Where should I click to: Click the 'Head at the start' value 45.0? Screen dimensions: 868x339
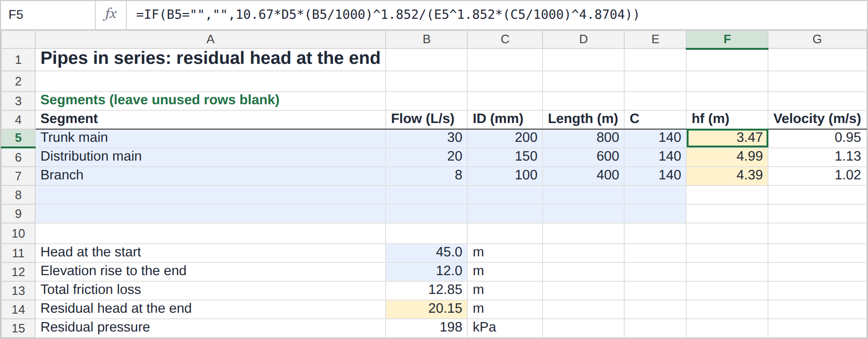[x=426, y=253]
